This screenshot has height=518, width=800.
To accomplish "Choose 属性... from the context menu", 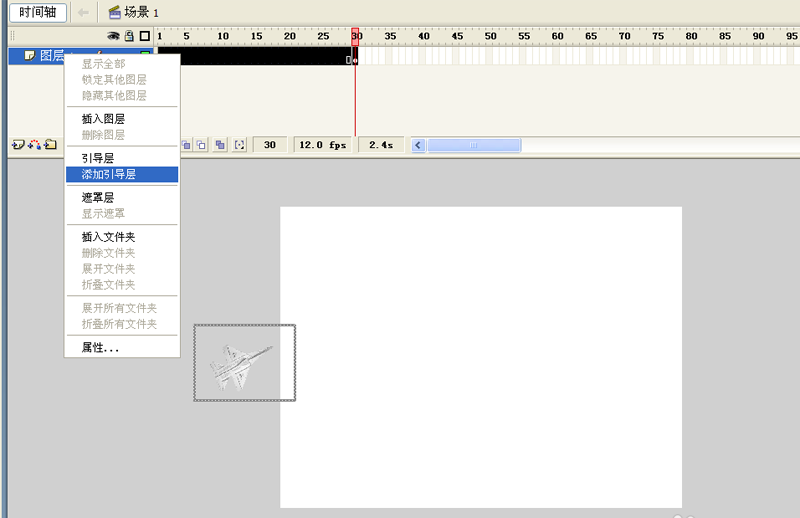I will tap(122, 348).
